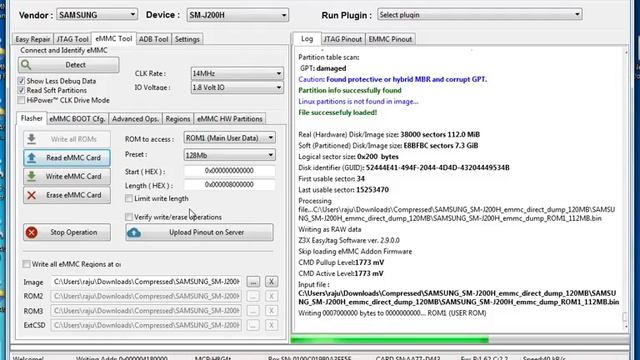
Task: Click 'Last usable sector: 15253470' log line
Action: (x=343, y=190)
